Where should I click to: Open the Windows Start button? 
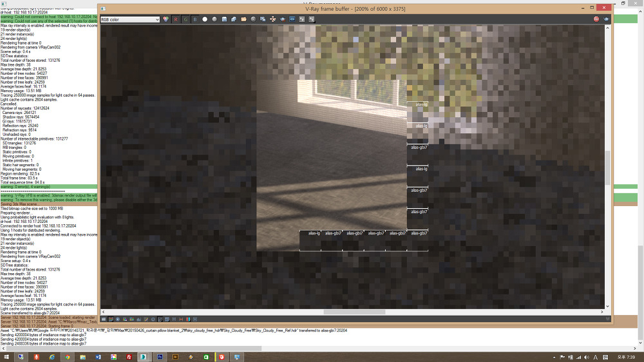coord(7,356)
